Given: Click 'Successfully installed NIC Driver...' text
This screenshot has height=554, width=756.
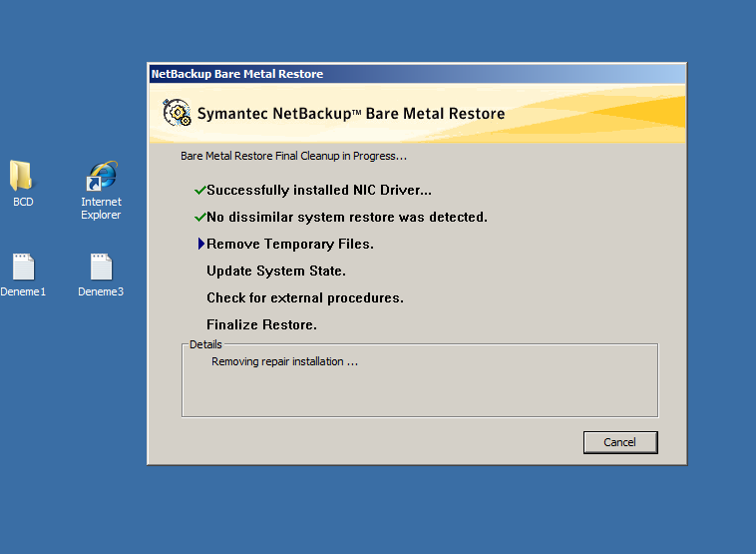Looking at the screenshot, I should [x=319, y=190].
